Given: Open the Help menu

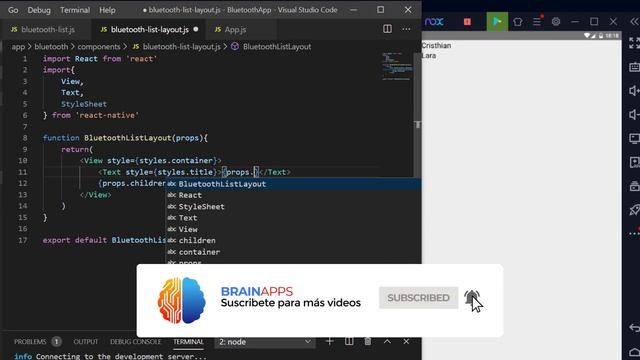Looking at the screenshot, I should pyautogui.click(x=107, y=10).
